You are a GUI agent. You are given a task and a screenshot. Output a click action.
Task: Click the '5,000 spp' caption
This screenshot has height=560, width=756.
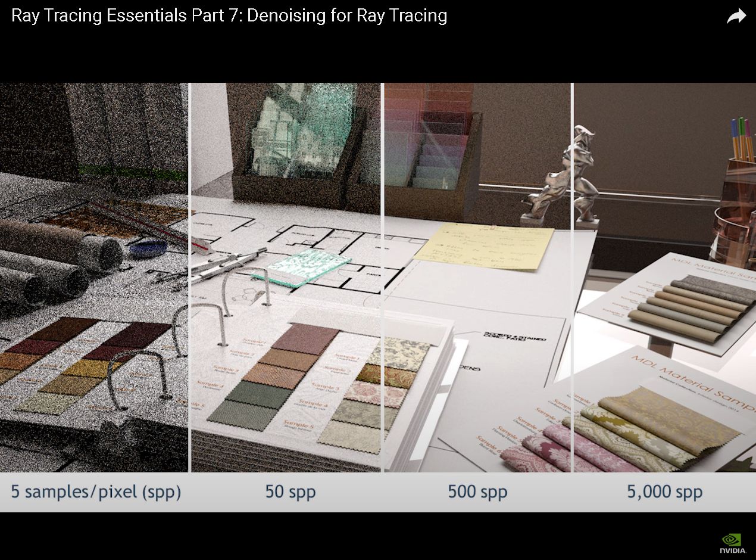(x=665, y=492)
